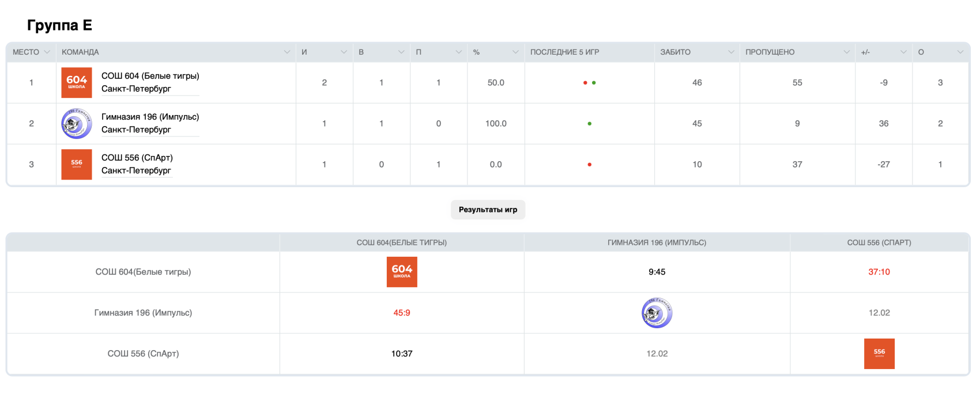Expand the МЕСТО column sort arrow
Viewport: 980px width, 395px height.
[x=47, y=52]
